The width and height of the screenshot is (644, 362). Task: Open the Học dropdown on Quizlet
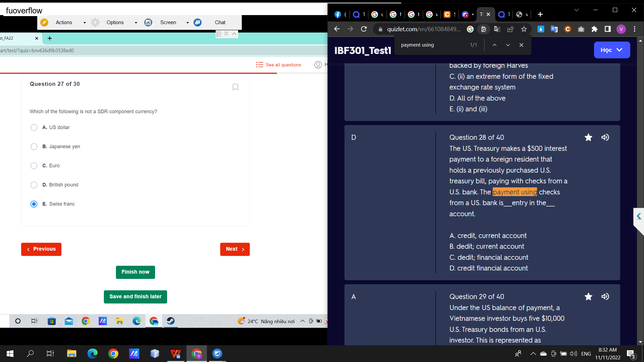click(612, 50)
